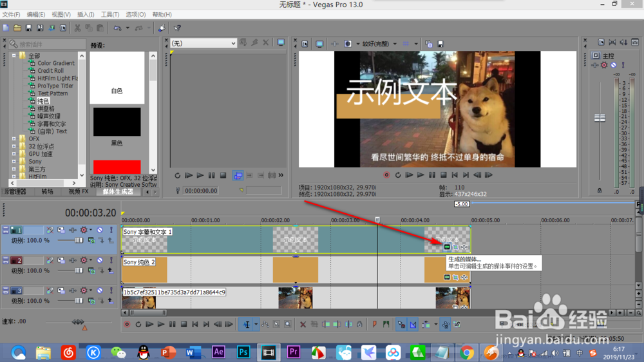
Task: Click the copy snapshot icon in the preview
Action: click(429, 44)
